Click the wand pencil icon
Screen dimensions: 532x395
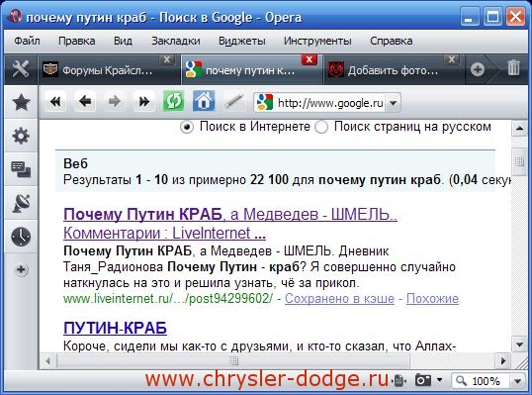[233, 101]
